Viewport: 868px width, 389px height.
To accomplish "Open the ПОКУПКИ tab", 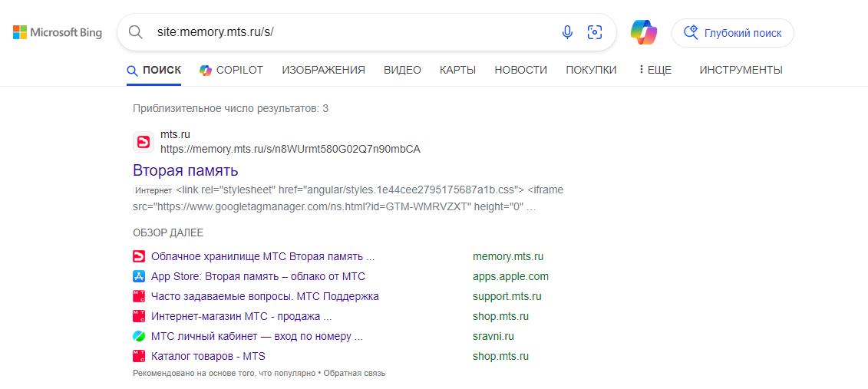I will click(x=591, y=71).
